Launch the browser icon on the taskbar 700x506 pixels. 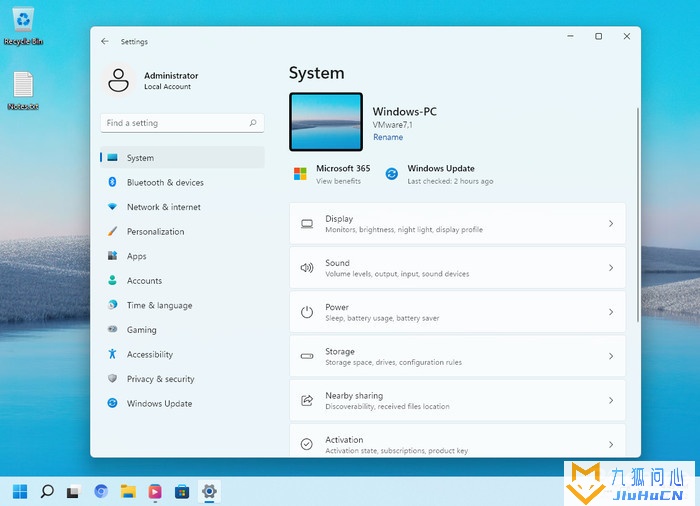click(x=101, y=491)
